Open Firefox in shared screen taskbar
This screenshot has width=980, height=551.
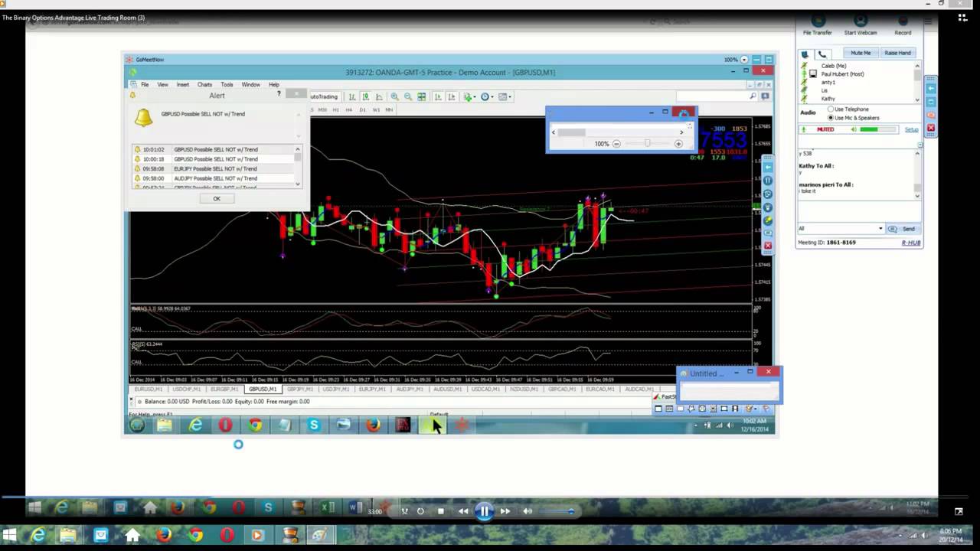tap(373, 425)
